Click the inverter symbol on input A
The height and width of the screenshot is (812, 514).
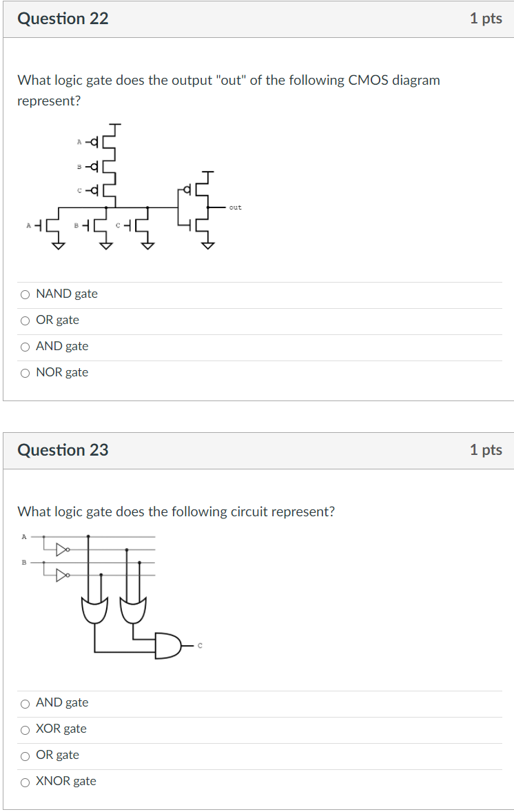click(61, 548)
